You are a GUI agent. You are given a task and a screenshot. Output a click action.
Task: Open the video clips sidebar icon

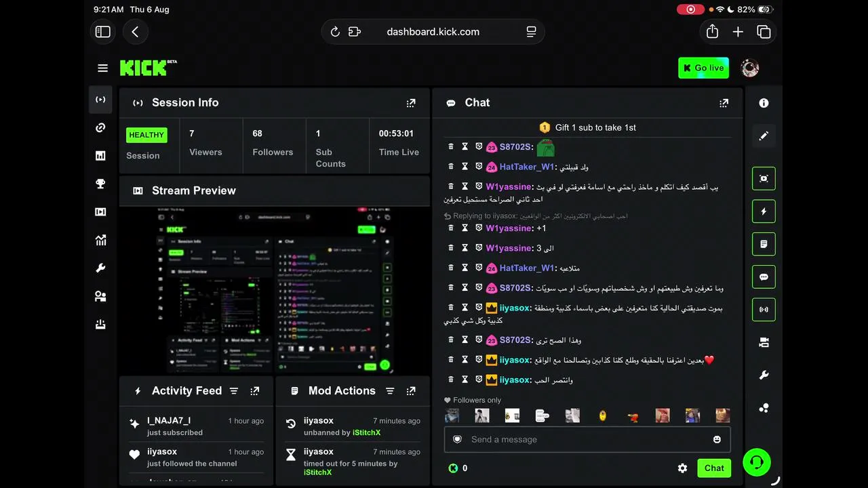[100, 212]
